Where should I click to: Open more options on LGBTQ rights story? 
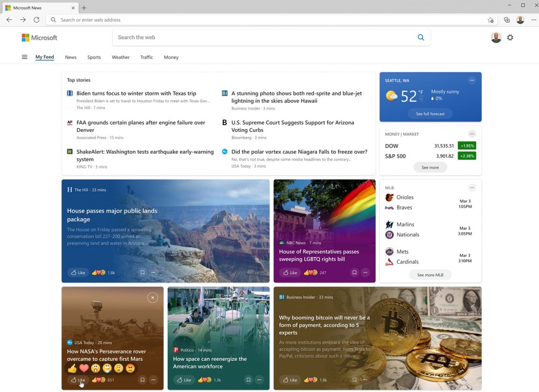click(x=365, y=272)
